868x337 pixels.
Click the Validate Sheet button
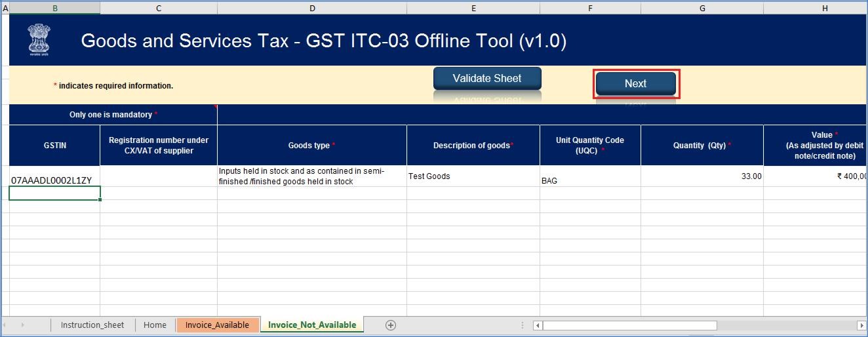(x=487, y=79)
